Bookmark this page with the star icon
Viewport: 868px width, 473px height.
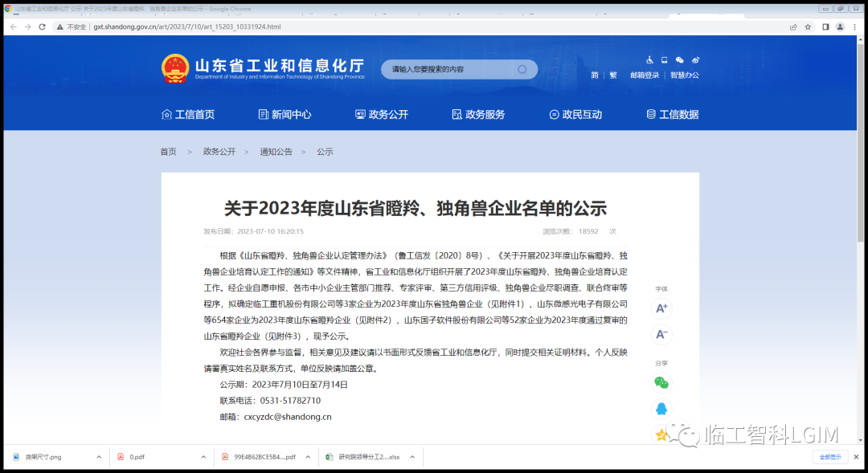tap(808, 27)
